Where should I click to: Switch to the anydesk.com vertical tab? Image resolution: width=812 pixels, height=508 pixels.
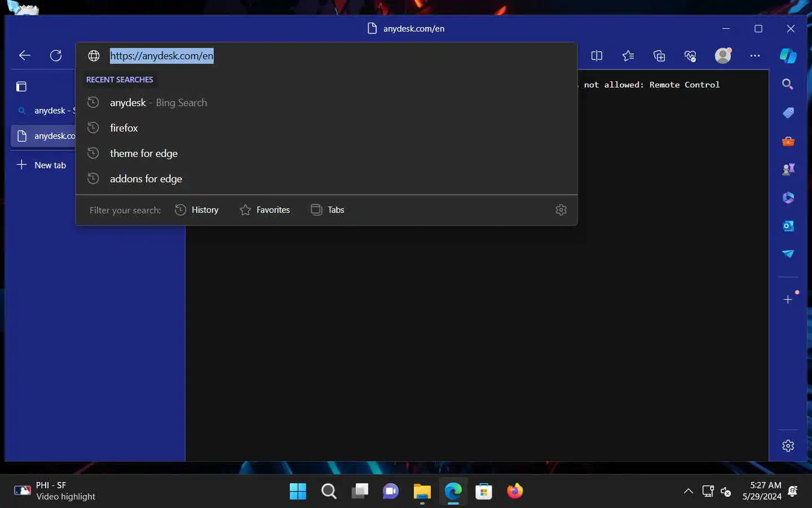pos(43,136)
